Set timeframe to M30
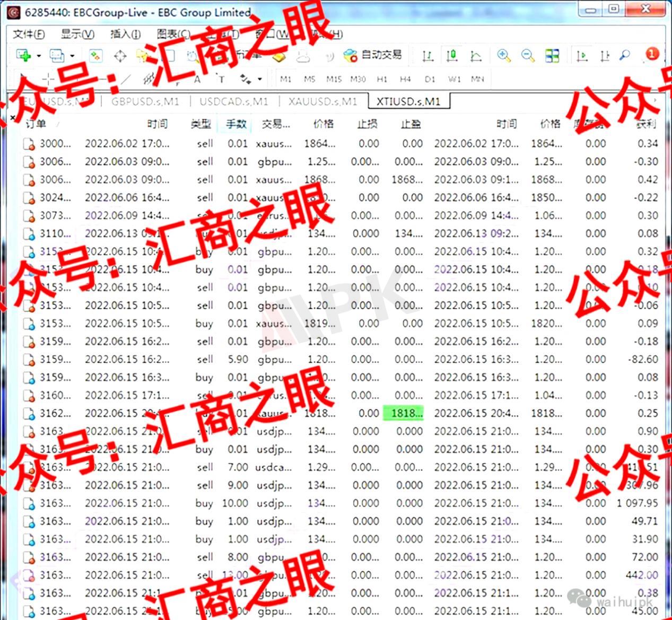The width and height of the screenshot is (672, 620). point(358,79)
